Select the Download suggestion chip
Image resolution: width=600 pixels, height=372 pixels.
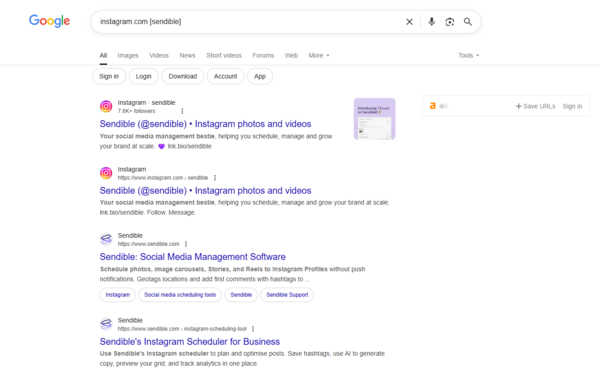(183, 77)
